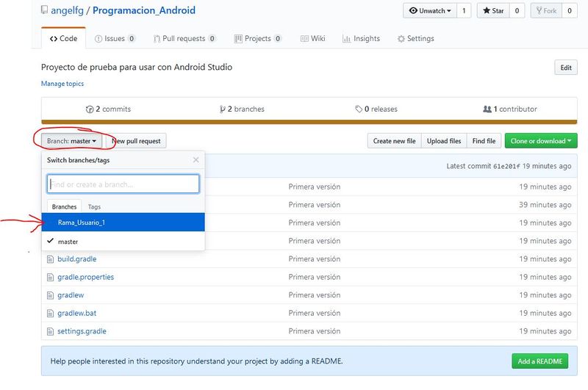The height and width of the screenshot is (390, 588).
Task: Click the file icon beside settings.gradle
Action: click(x=50, y=331)
